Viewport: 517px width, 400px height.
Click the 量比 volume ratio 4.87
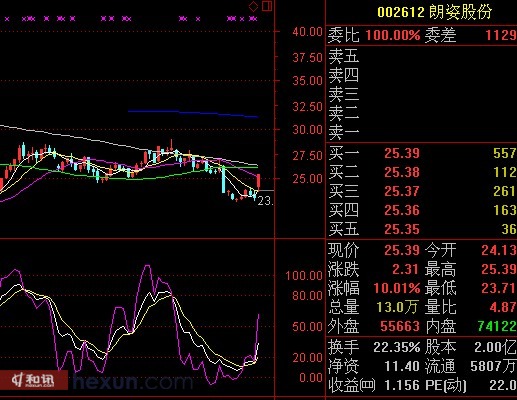coord(503,307)
